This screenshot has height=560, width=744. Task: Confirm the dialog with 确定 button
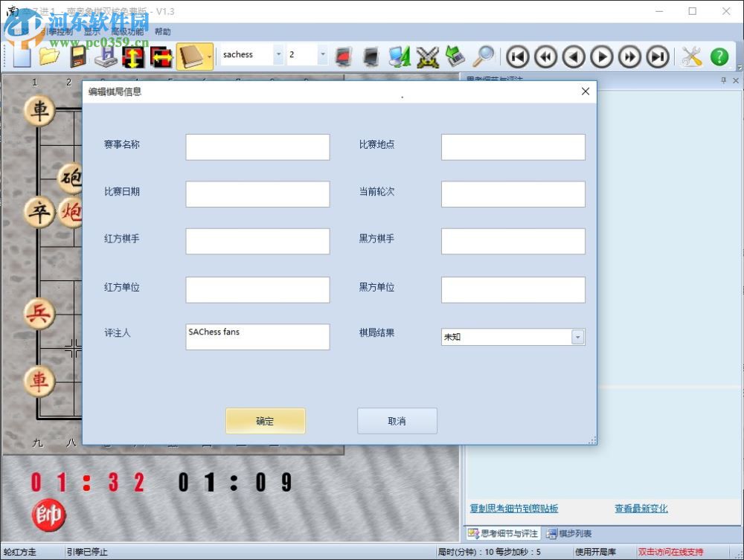(265, 420)
